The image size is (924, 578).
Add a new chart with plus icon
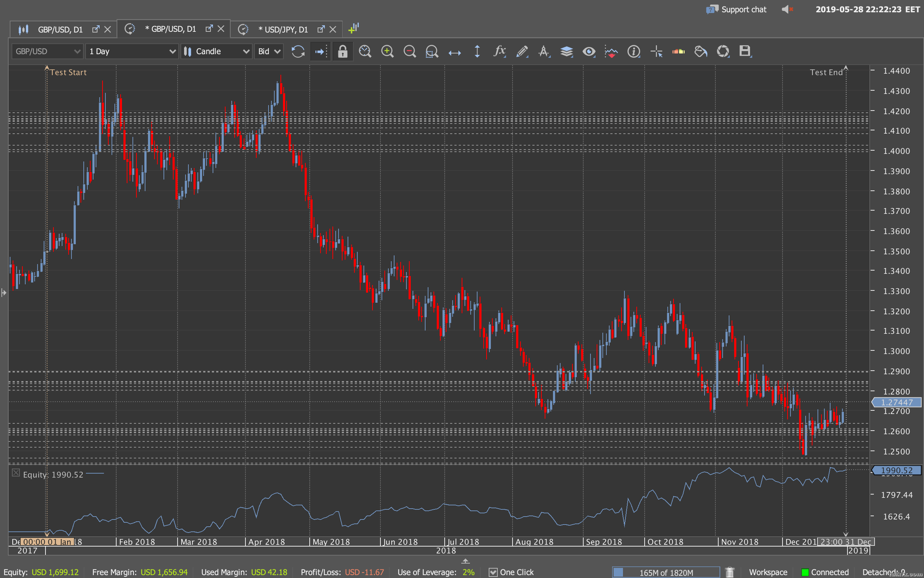[x=354, y=28]
